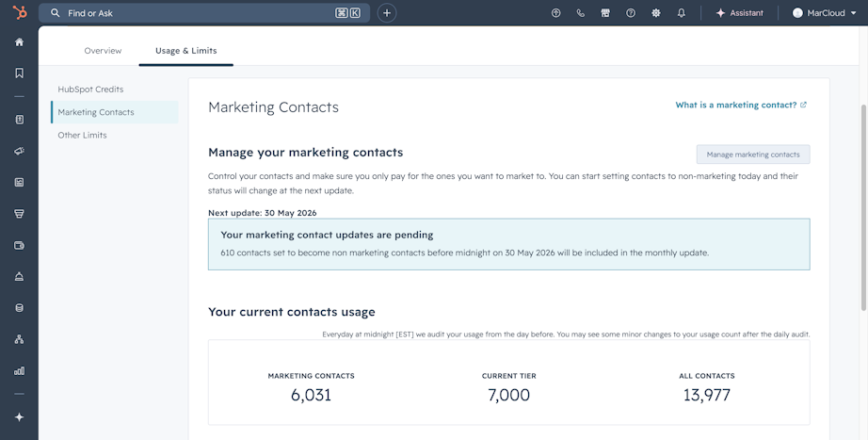Open the Marketplace store icon
This screenshot has width=868, height=440.
coord(605,13)
